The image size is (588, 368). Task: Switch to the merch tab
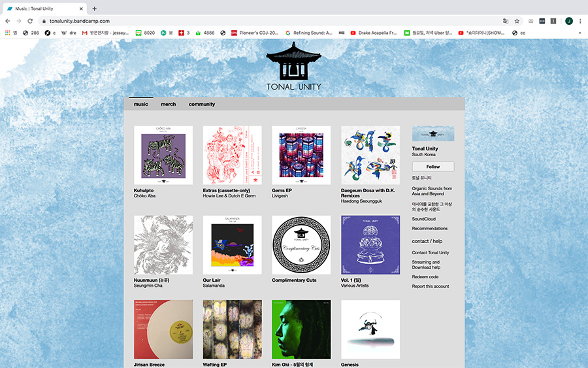click(168, 105)
